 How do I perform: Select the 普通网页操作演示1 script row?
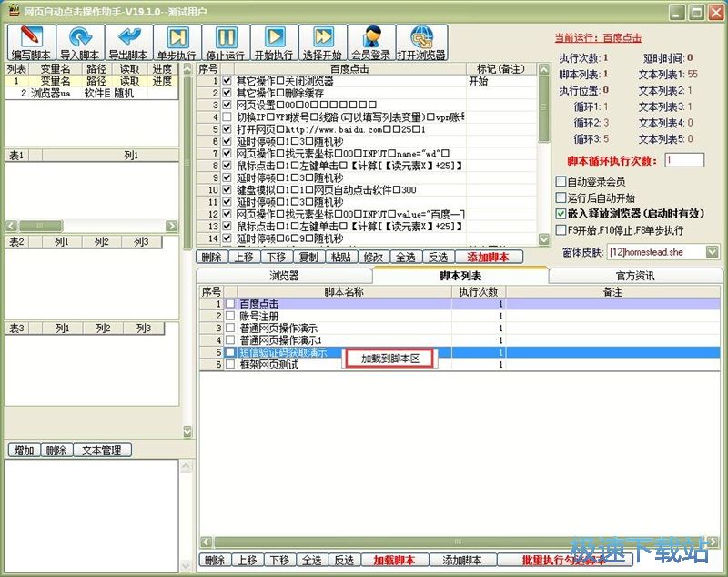(460, 339)
